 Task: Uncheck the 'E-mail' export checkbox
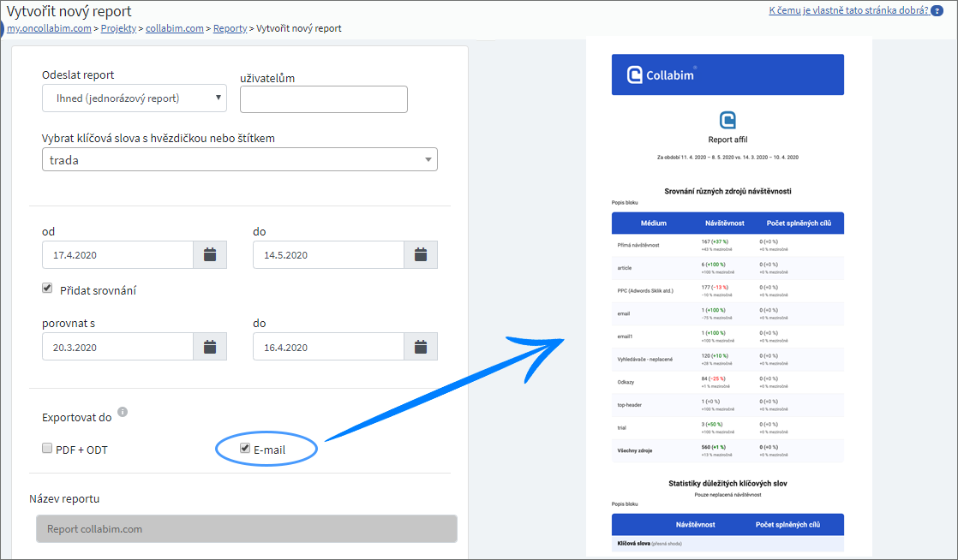click(245, 448)
